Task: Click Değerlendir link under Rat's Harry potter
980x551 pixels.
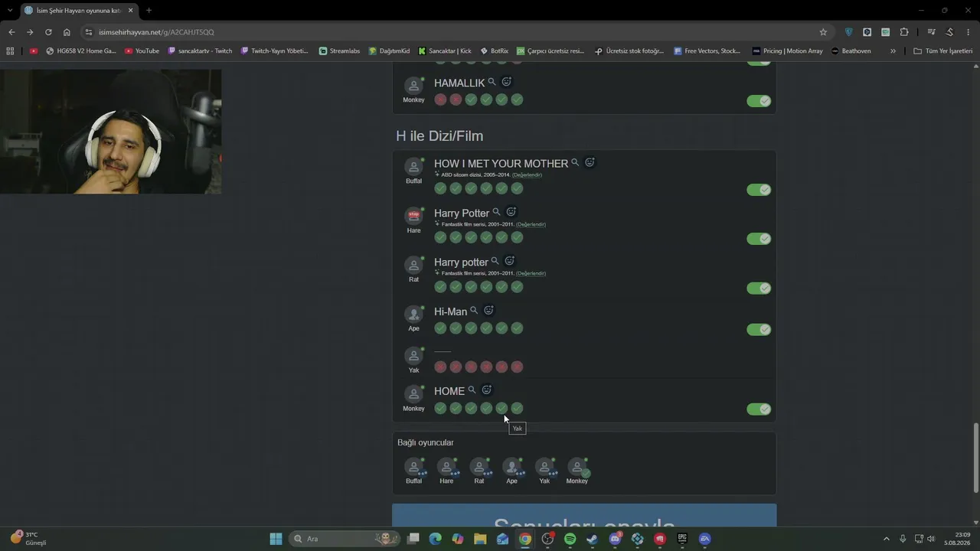Action: (x=531, y=273)
